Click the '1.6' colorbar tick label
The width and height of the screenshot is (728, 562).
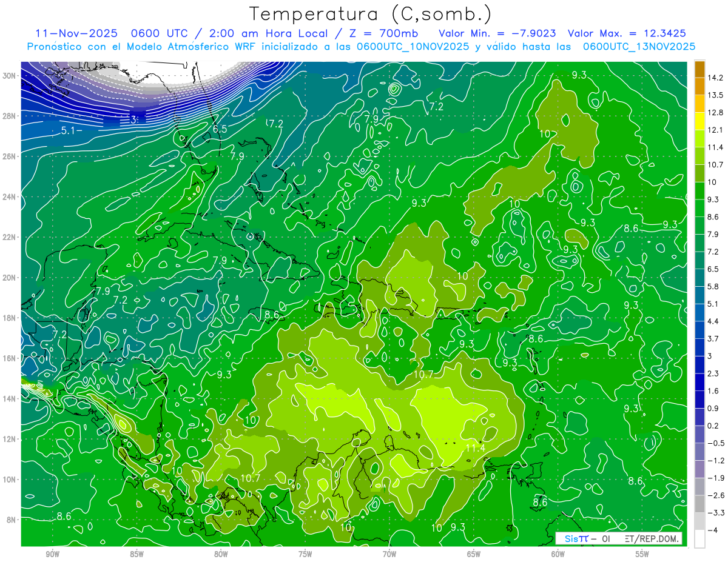(x=714, y=390)
